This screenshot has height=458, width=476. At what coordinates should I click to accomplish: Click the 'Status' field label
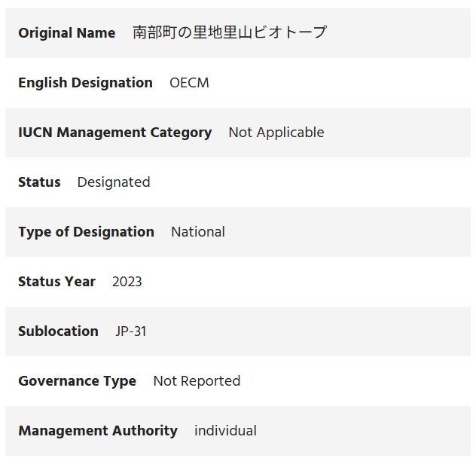[x=39, y=182]
